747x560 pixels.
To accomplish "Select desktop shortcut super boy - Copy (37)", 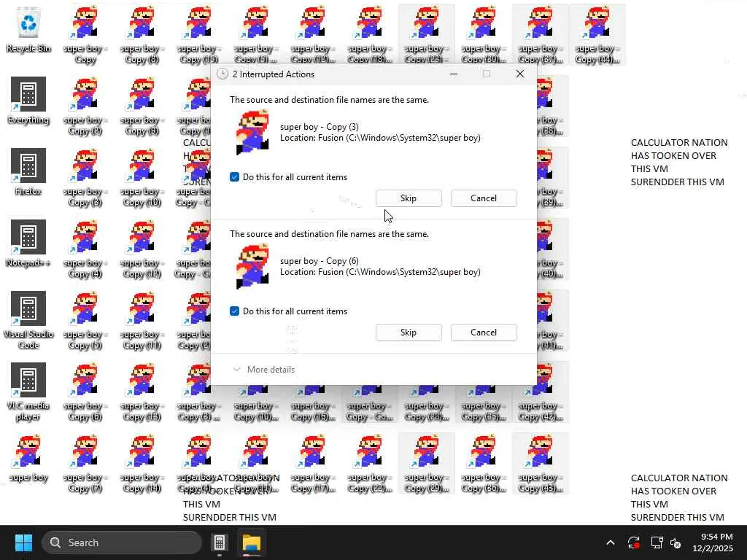I will click(541, 35).
